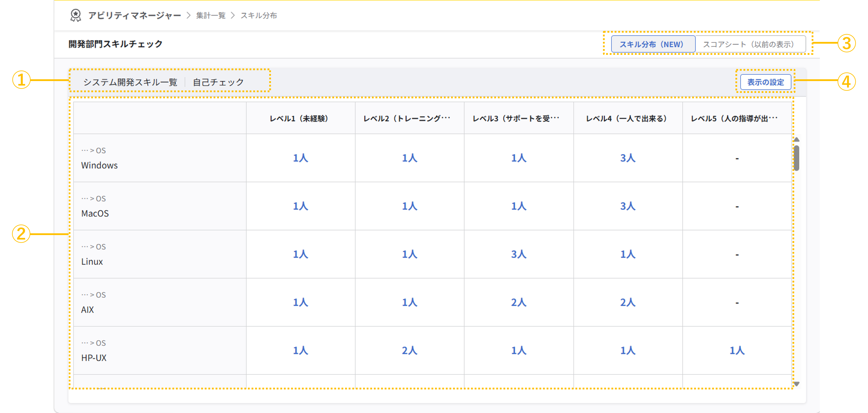Click the MacOS skill row label
The width and height of the screenshot is (868, 413).
coord(95,213)
